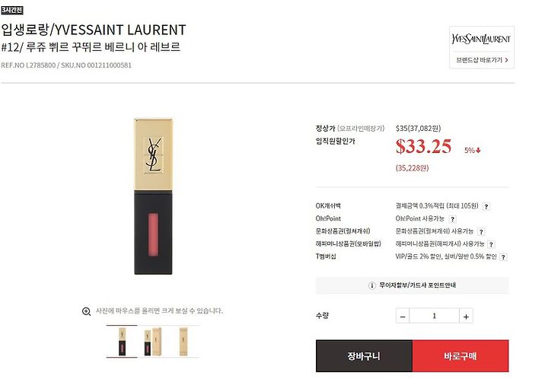Click the quantity input field
This screenshot has height=392, width=548.
[x=434, y=316]
